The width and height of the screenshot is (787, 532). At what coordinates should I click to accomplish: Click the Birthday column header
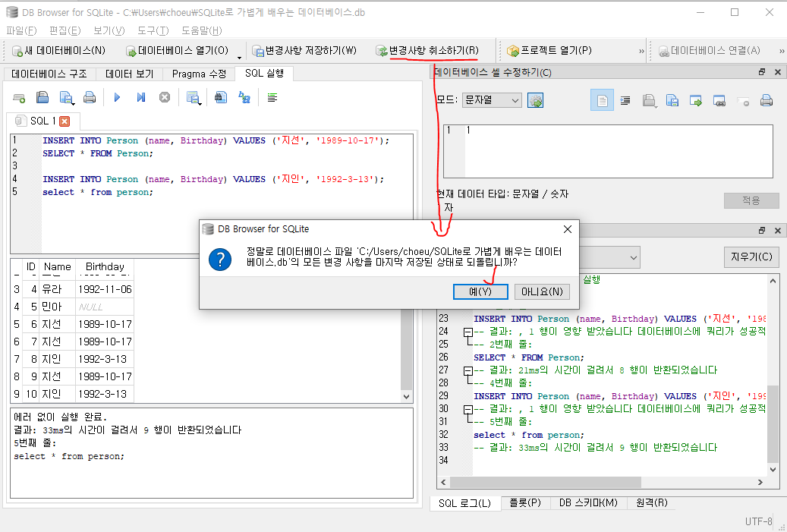[105, 266]
